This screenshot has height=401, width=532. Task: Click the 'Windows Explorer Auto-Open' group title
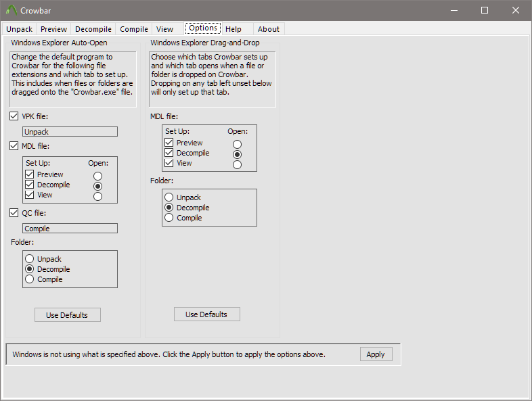click(x=59, y=43)
